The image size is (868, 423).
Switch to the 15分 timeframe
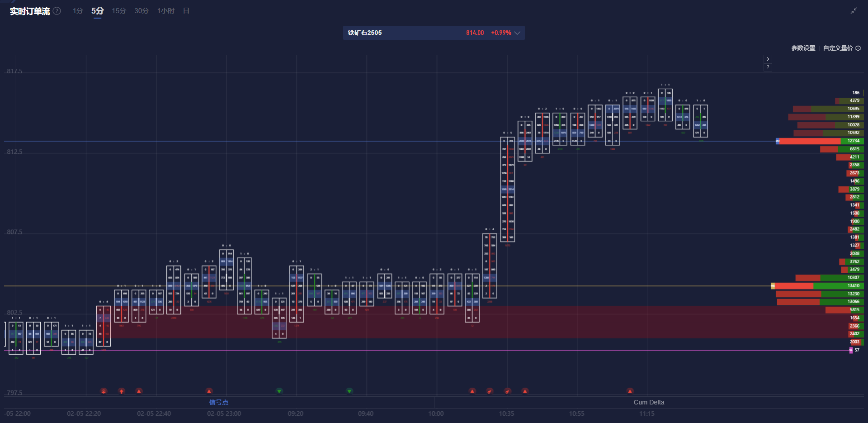[x=119, y=11]
